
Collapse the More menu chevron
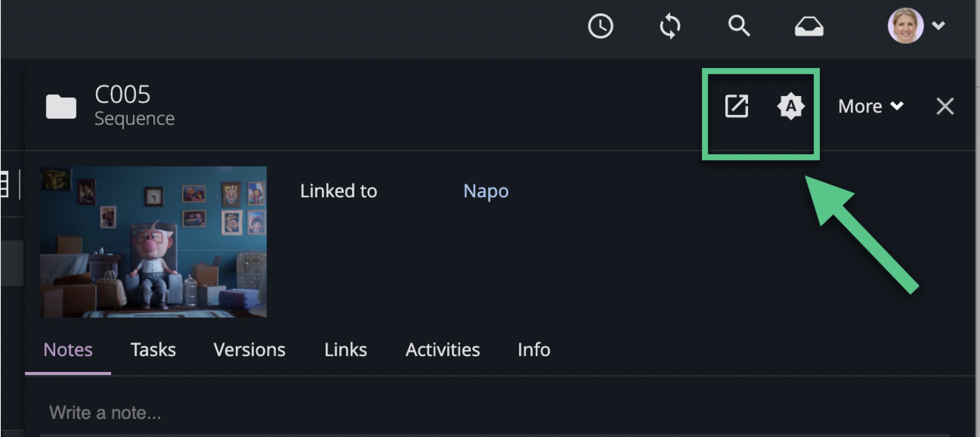coord(897,106)
